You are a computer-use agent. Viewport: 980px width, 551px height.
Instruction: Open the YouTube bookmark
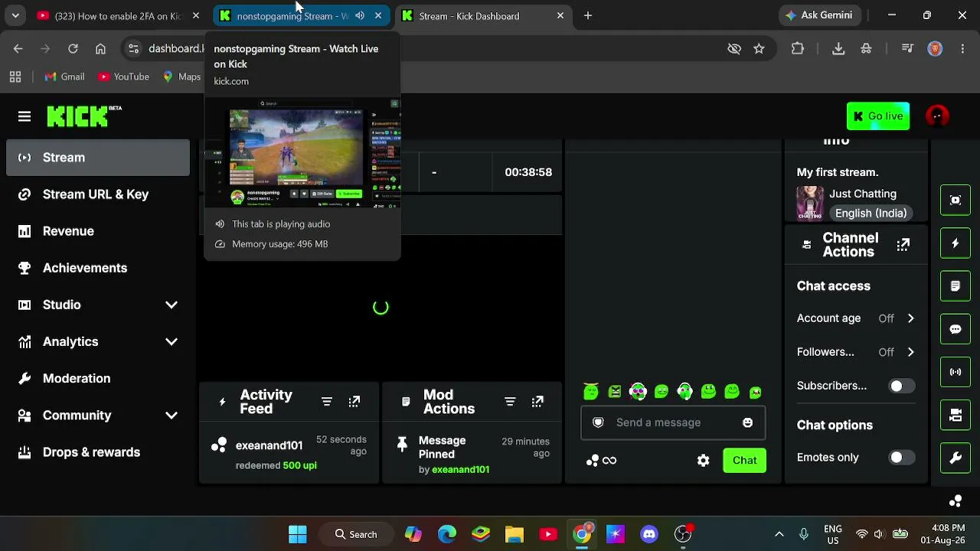pyautogui.click(x=123, y=77)
